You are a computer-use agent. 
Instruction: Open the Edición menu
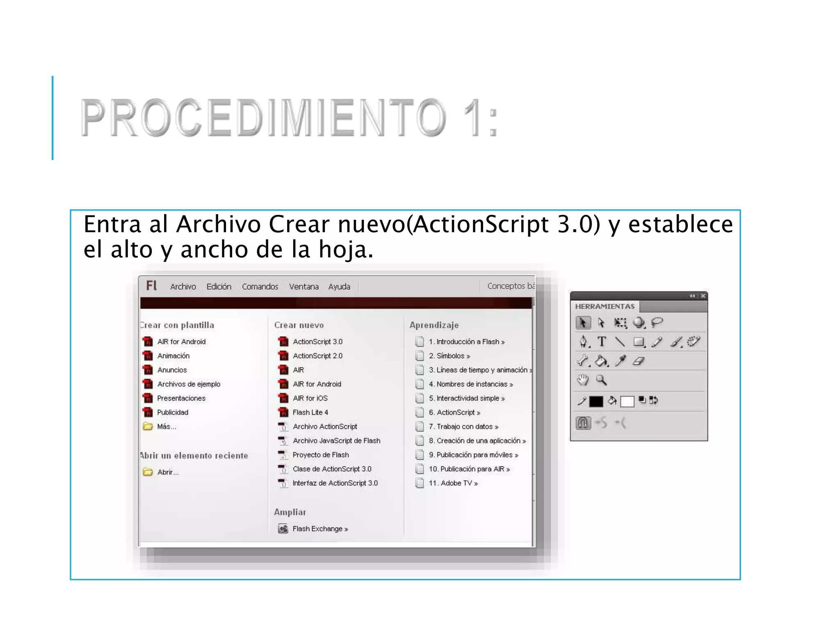click(x=219, y=287)
